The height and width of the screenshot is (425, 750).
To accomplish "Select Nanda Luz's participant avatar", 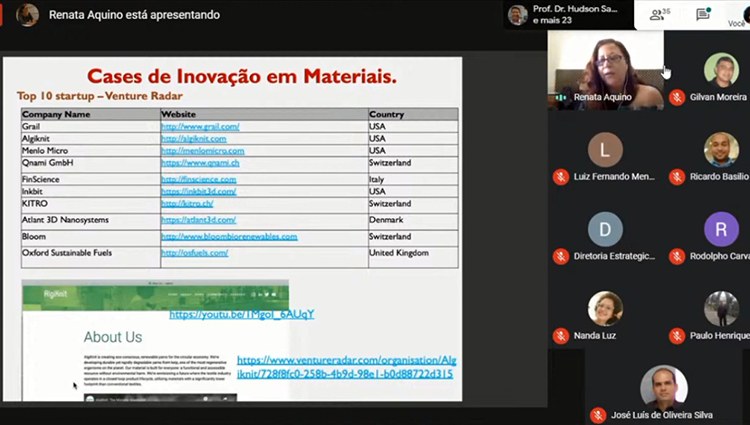I will [x=605, y=308].
